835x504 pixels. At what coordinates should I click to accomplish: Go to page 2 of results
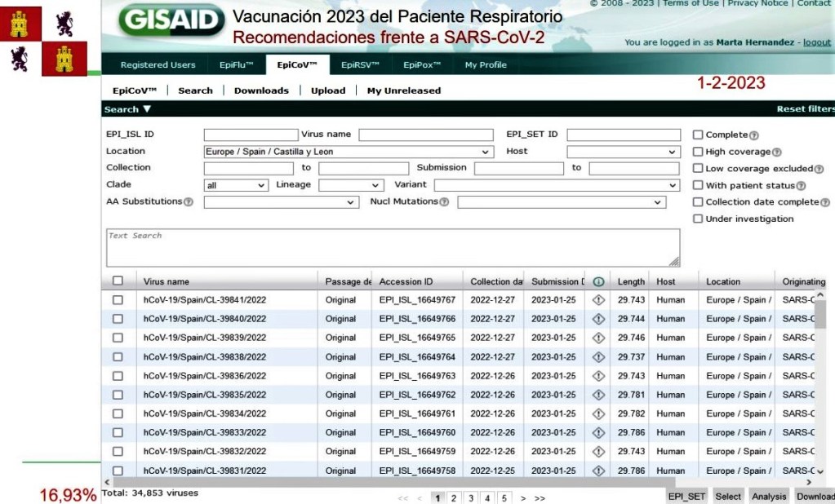453,498
